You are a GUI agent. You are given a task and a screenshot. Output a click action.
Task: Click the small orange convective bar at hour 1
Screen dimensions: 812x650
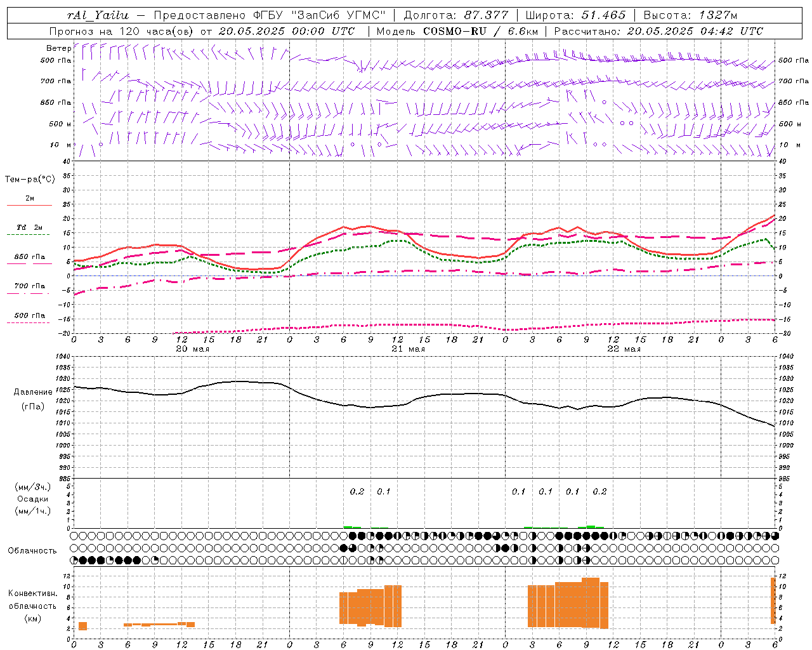tap(82, 626)
